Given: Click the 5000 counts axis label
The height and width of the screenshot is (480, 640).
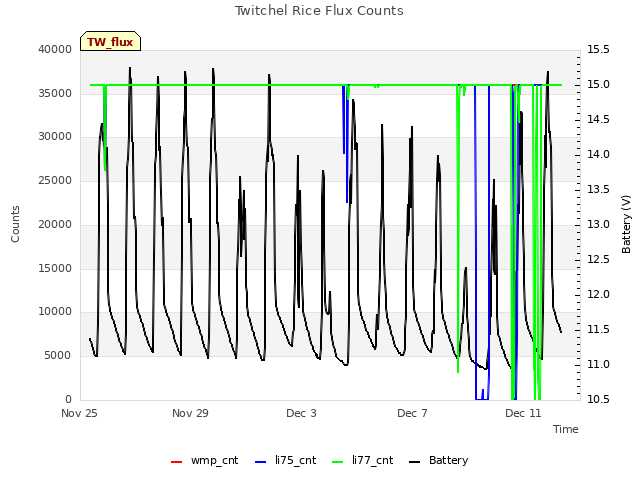Looking at the screenshot, I should click(x=58, y=356).
